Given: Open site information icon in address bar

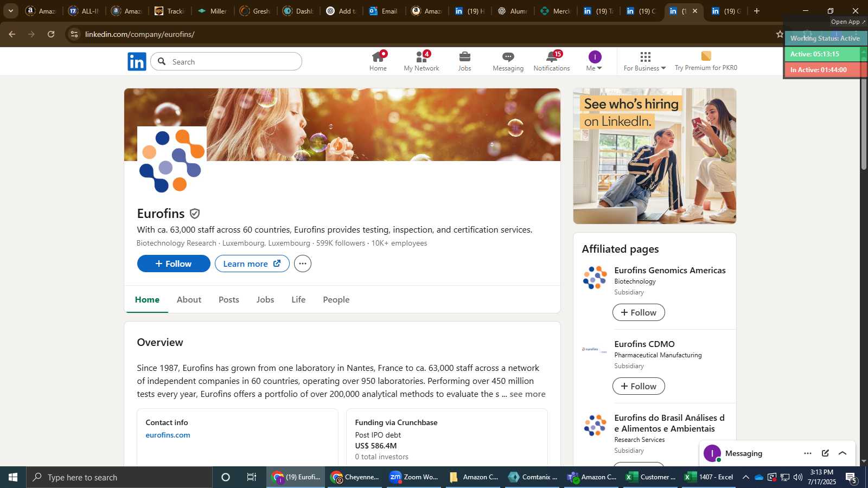Looking at the screenshot, I should (x=74, y=34).
